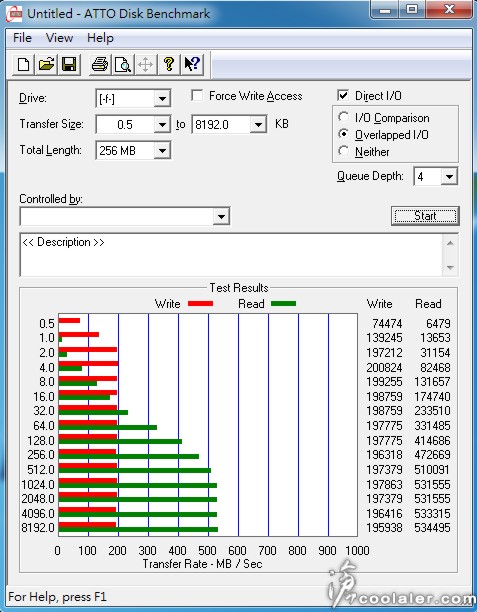
Task: Click the write value 195938
Action: click(384, 528)
